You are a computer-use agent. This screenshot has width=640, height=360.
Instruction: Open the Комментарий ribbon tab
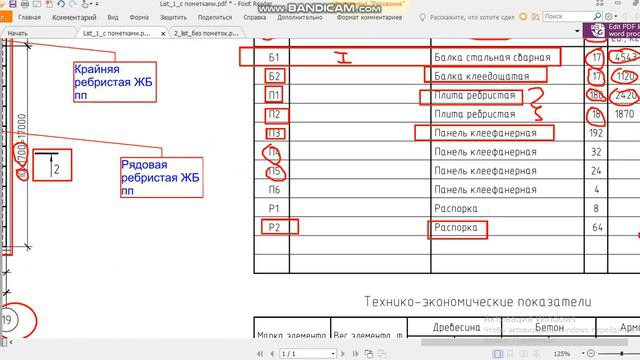point(74,17)
